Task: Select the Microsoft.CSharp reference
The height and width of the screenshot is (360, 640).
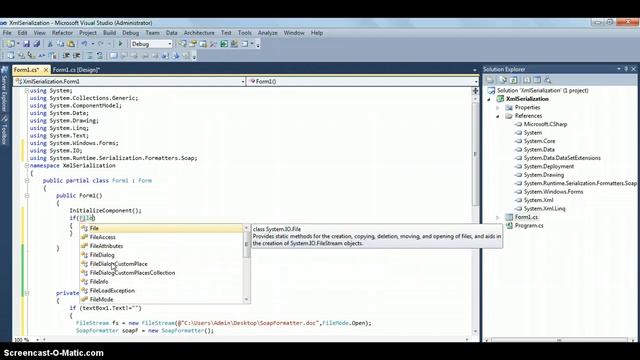Action: coord(545,124)
